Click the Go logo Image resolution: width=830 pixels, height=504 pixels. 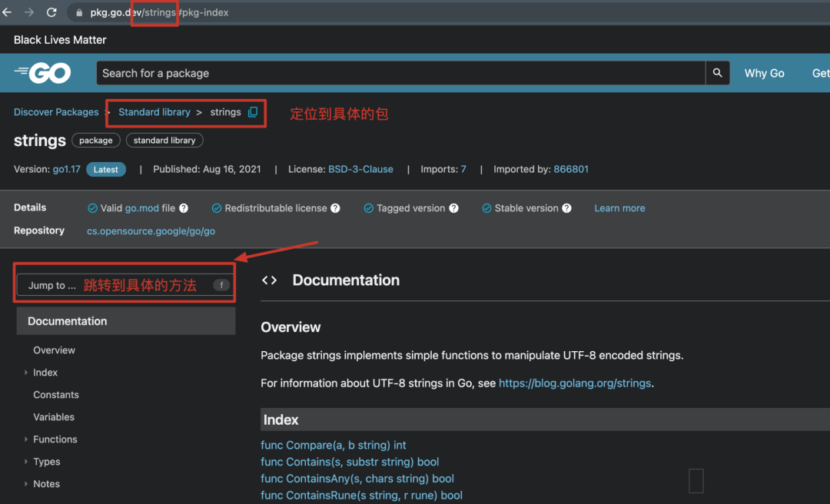43,72
